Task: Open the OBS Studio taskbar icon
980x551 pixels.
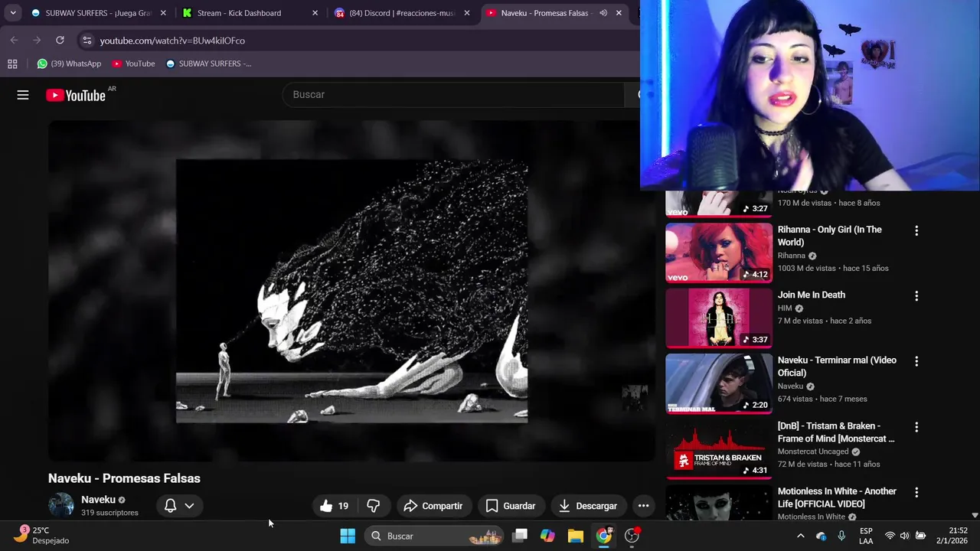Action: coord(632,536)
